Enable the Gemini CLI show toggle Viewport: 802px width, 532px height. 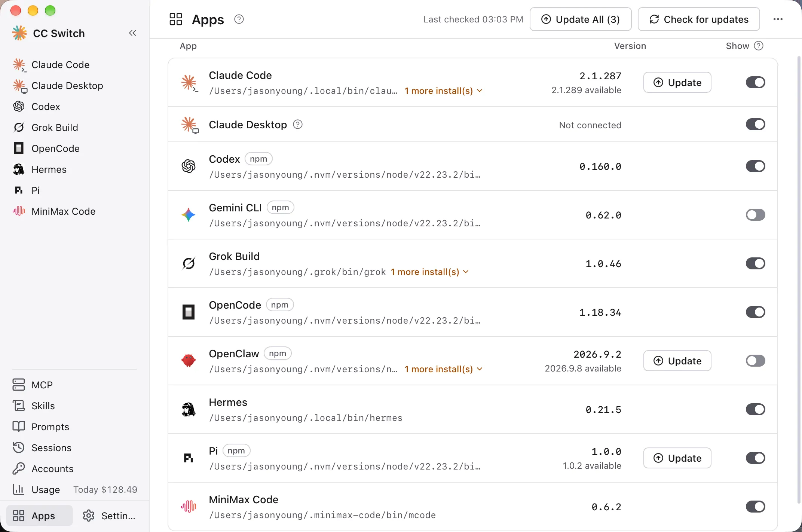click(756, 215)
